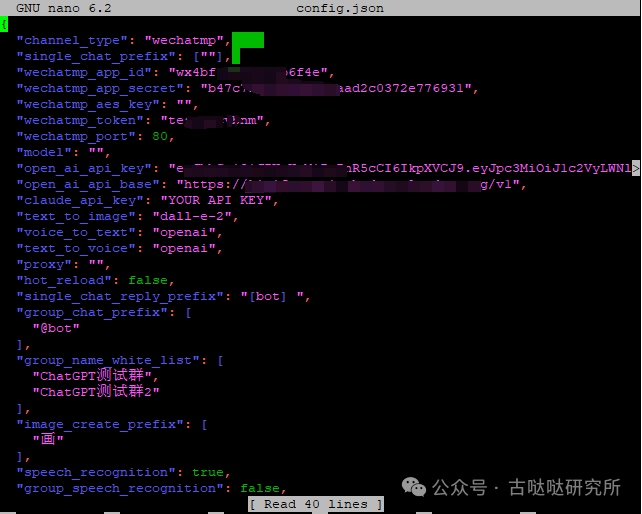Click the "ChatGPT测试群" entry
The height and width of the screenshot is (514, 642).
pyautogui.click(x=92, y=376)
